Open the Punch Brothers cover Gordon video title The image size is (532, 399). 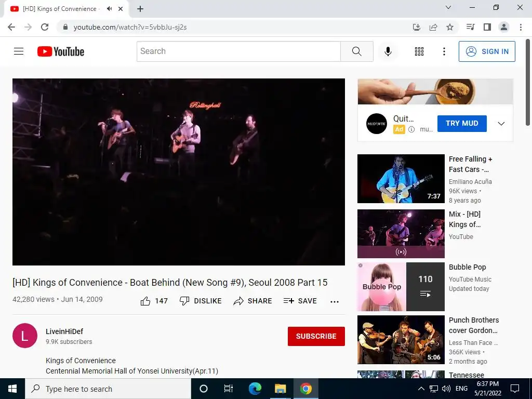[474, 325]
